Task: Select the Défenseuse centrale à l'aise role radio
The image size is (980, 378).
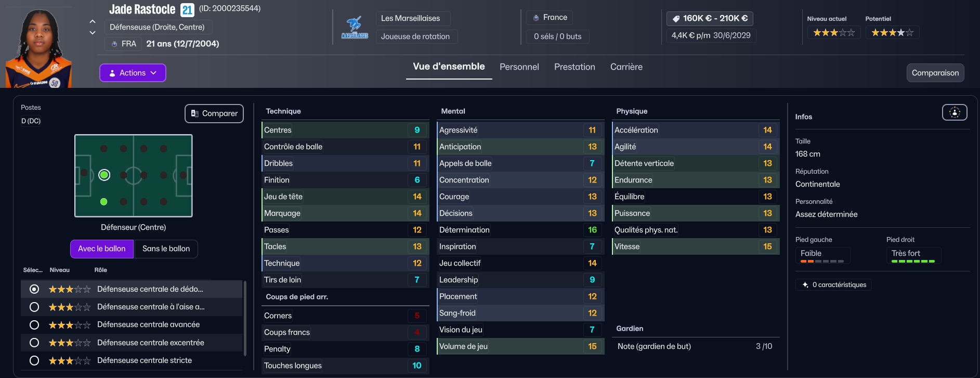Action: 34,307
